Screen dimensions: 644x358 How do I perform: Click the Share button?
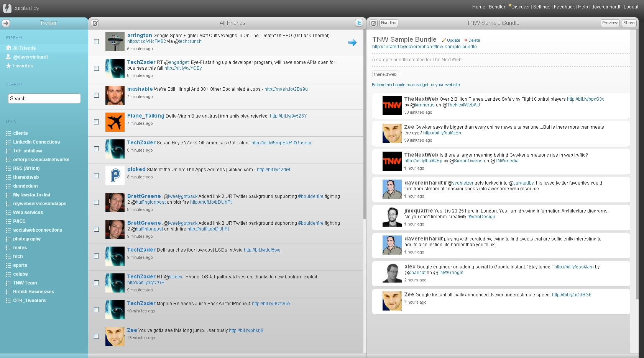tap(629, 23)
